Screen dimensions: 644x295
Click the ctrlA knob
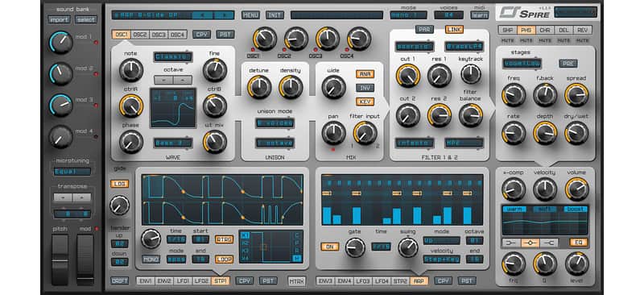131,106
